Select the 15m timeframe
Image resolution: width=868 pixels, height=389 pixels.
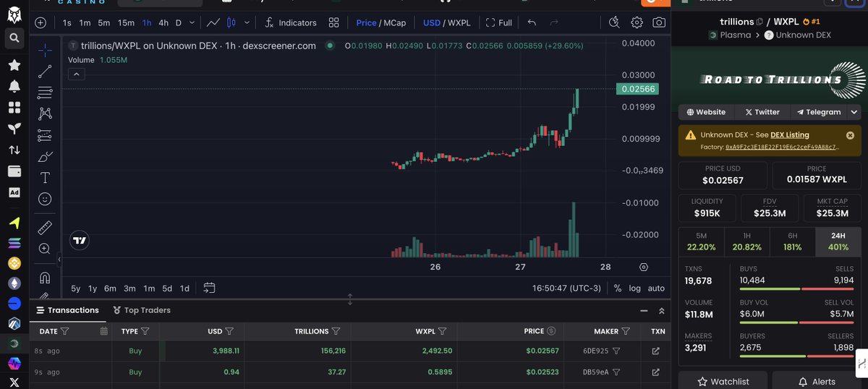[x=126, y=22]
